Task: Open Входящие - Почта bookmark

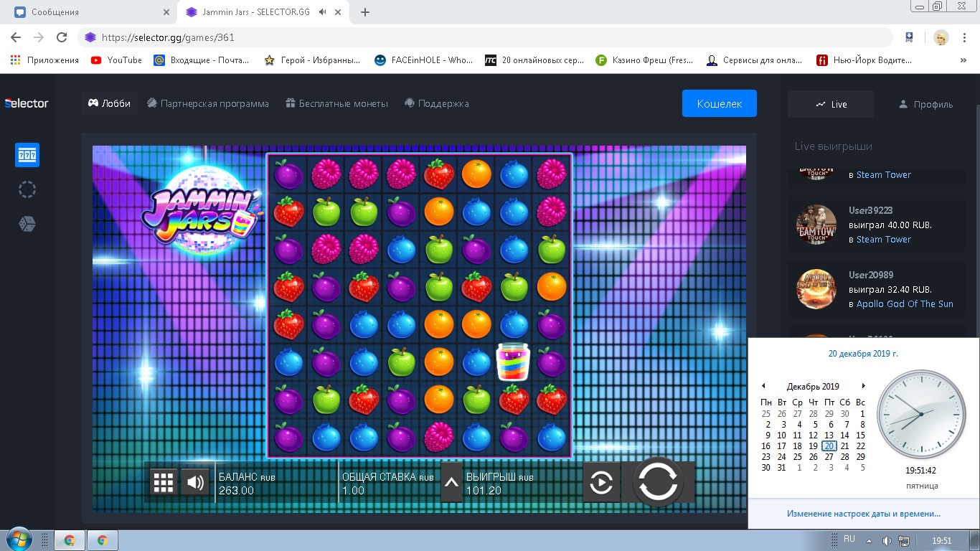Action: click(202, 60)
